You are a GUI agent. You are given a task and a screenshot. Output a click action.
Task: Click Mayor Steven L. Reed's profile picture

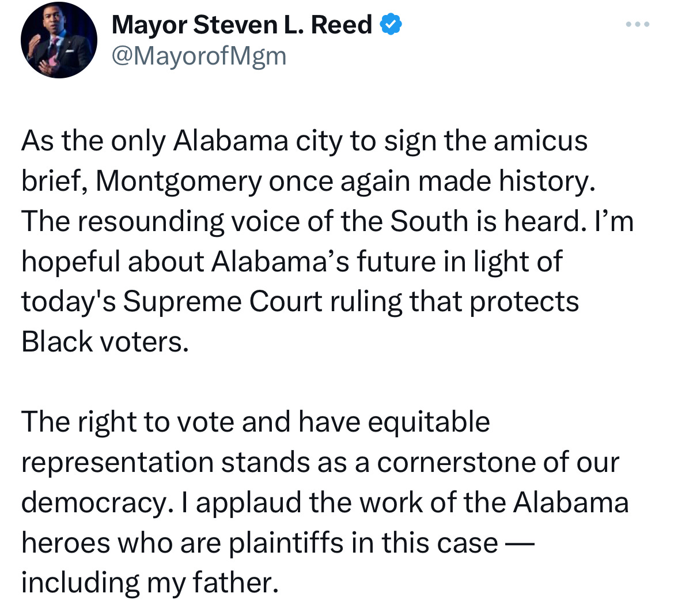pyautogui.click(x=59, y=40)
